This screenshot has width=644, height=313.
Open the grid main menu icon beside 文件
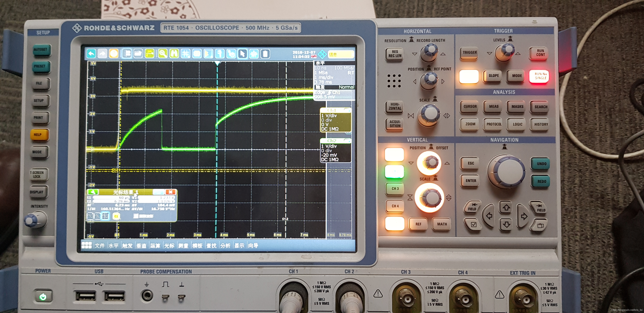pos(87,245)
